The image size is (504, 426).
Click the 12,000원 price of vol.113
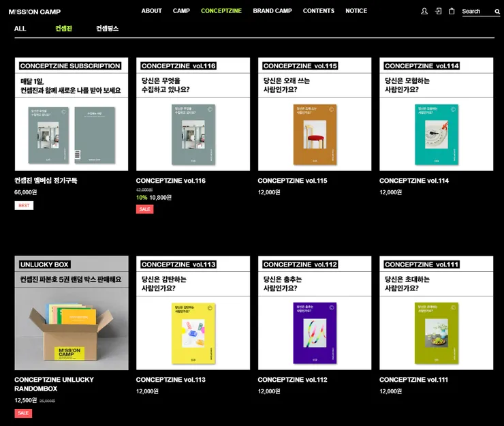147,391
